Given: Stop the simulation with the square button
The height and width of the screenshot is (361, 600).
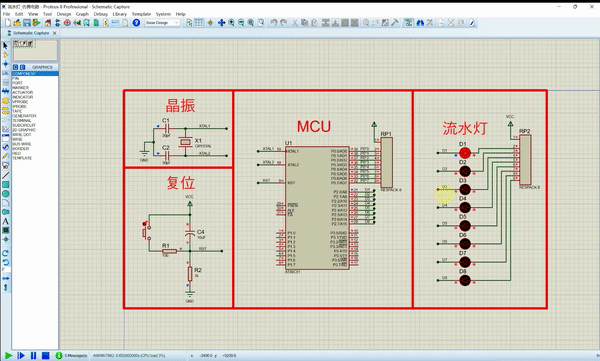Looking at the screenshot, I should pyautogui.click(x=46, y=356).
